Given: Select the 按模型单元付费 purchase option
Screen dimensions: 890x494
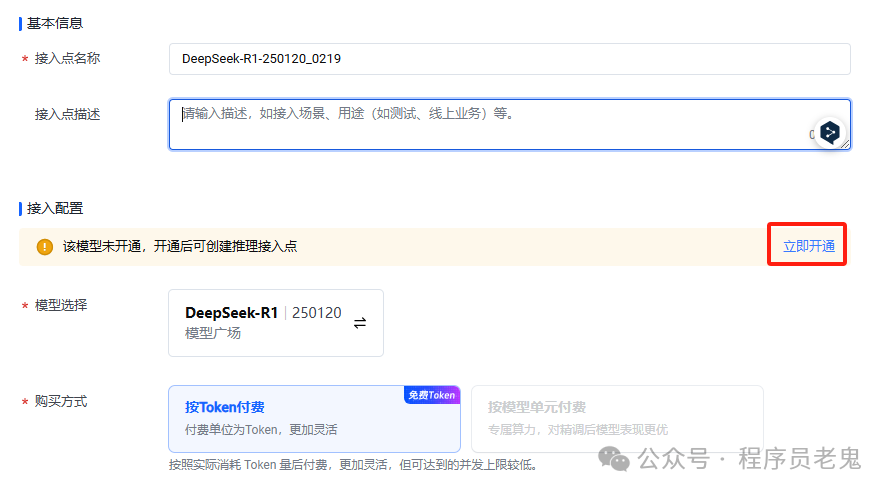Looking at the screenshot, I should click(x=617, y=419).
